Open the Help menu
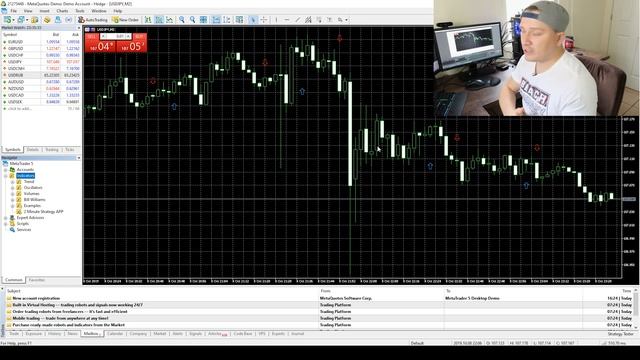Viewport: 640px width, 360px height. (118, 11)
